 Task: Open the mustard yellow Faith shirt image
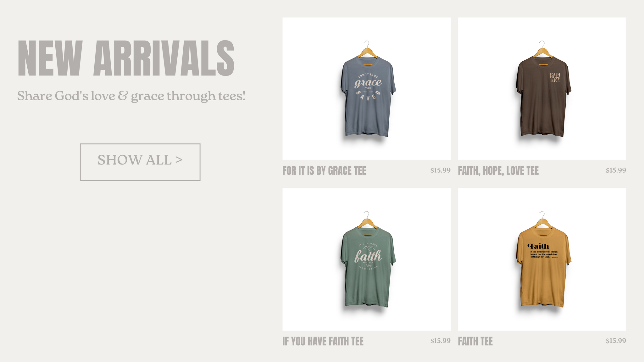pos(542,259)
